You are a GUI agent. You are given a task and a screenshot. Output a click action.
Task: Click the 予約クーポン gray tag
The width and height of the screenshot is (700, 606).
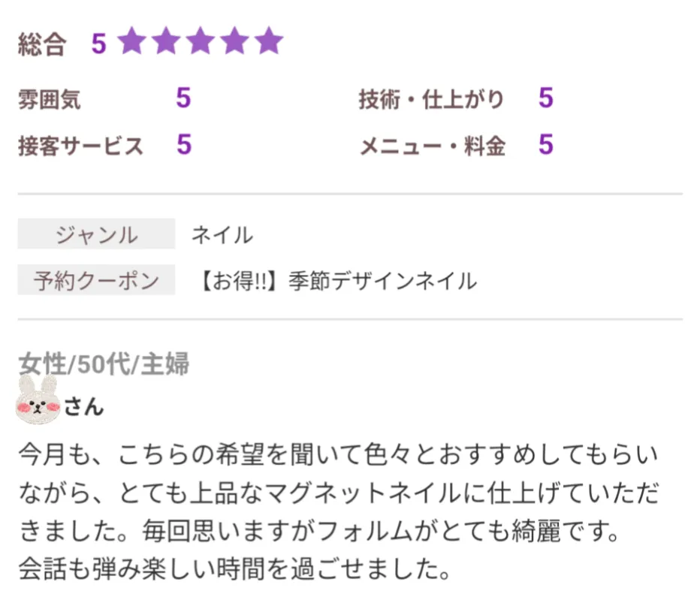point(96,280)
